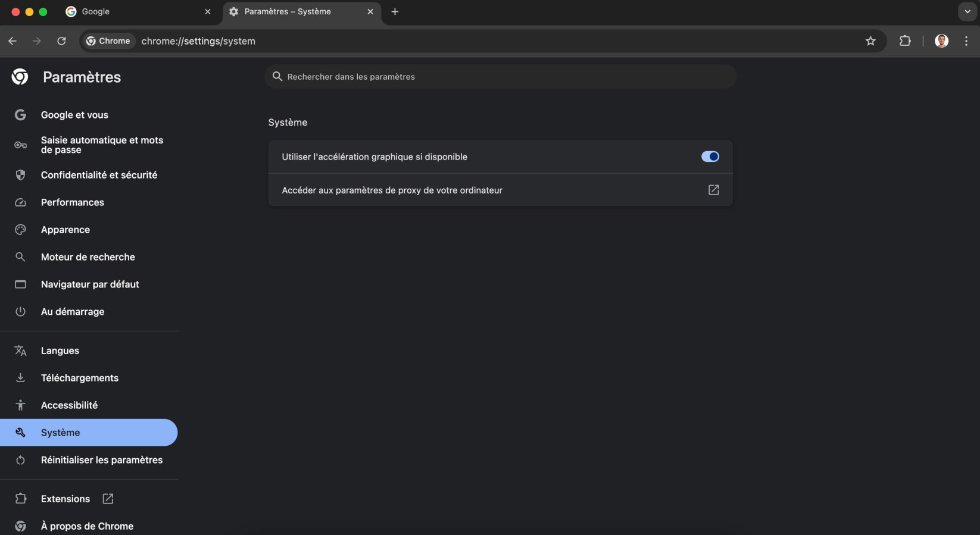
Task: Click Utiliser l'accélération graphique si disponible text
Action: (x=374, y=157)
